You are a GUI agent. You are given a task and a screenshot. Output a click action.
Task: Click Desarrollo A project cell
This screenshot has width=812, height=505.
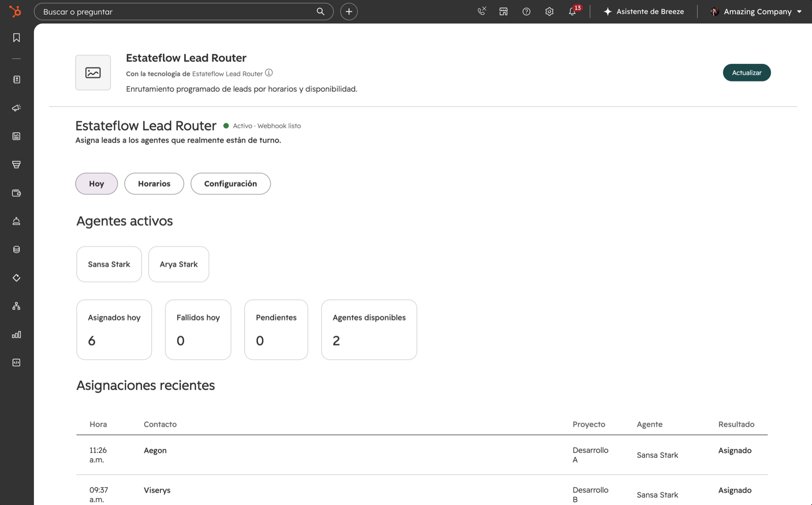[x=590, y=455]
